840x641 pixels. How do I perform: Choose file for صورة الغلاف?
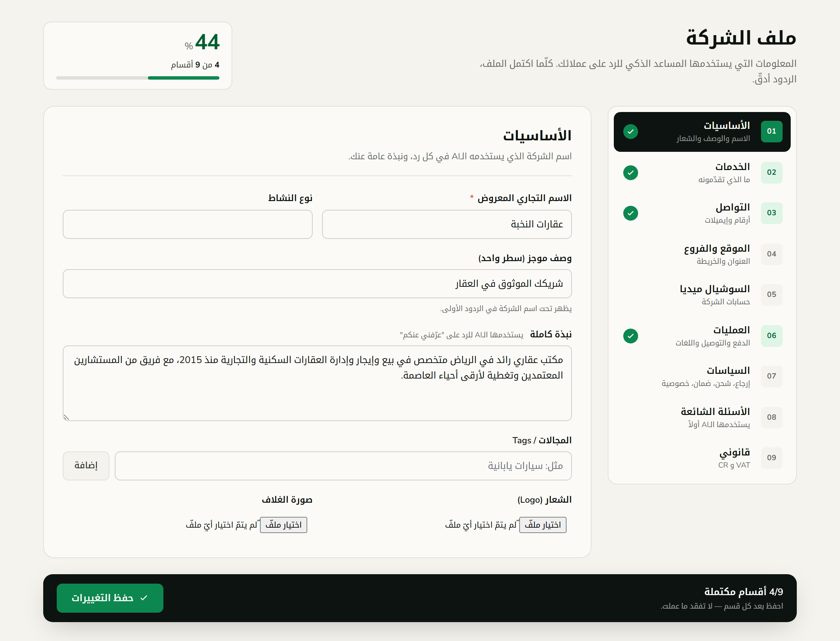[283, 525]
